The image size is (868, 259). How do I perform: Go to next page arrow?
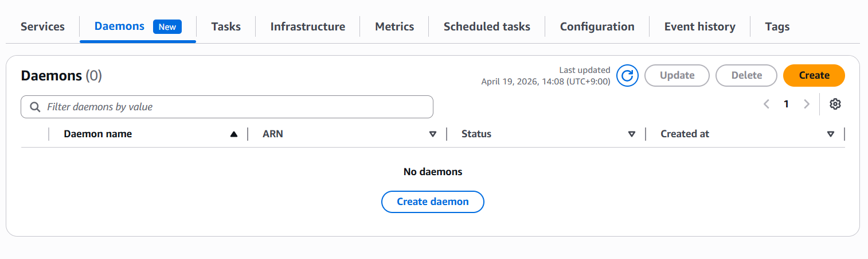click(x=807, y=104)
